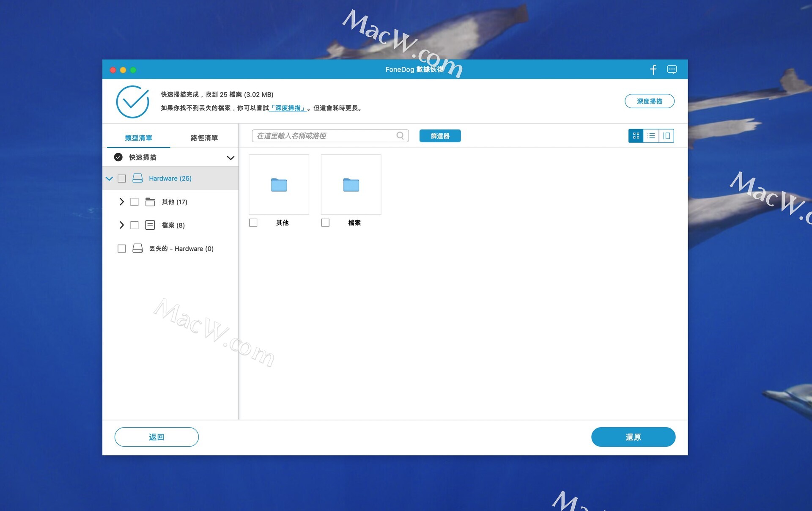Click the 深度掃描 button

point(649,101)
